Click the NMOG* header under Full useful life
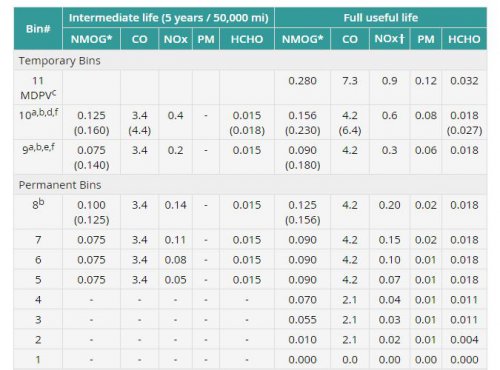The height and width of the screenshot is (370, 500). tap(303, 39)
